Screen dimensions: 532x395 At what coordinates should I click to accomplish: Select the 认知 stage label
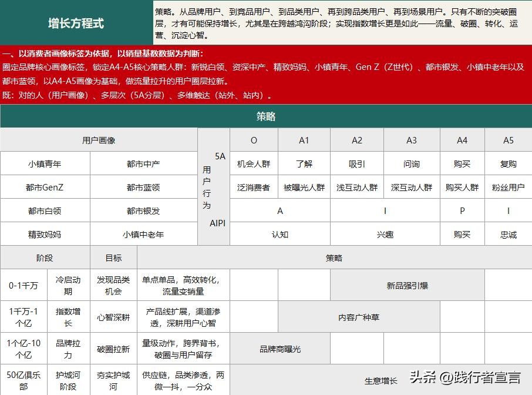(x=281, y=234)
